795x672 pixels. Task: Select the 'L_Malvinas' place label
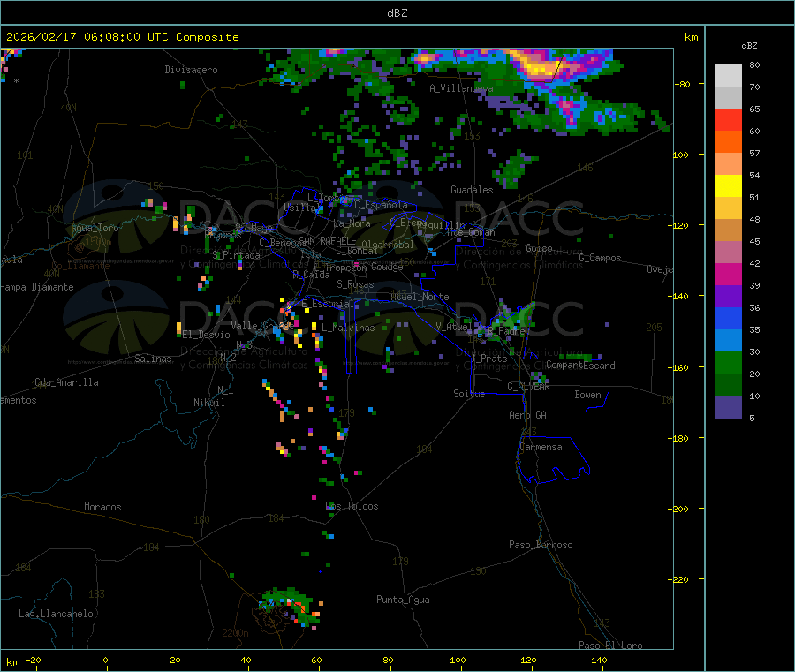pos(348,328)
